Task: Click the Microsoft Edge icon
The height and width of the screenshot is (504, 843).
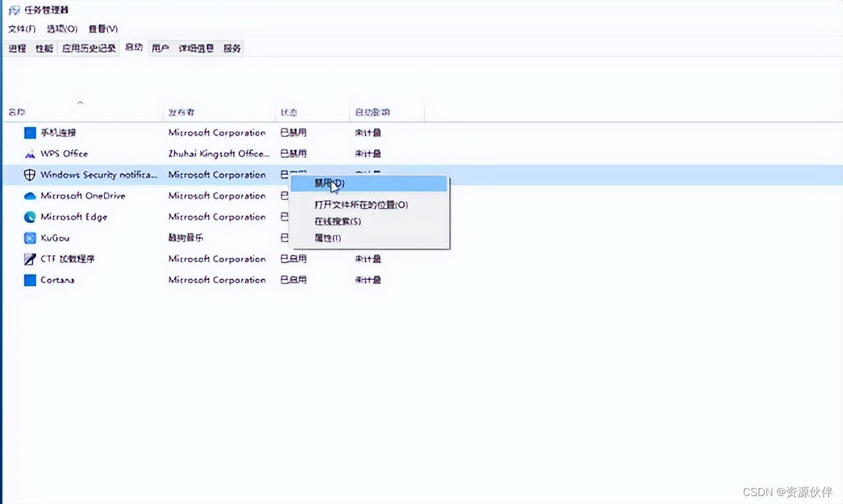Action: [x=30, y=217]
